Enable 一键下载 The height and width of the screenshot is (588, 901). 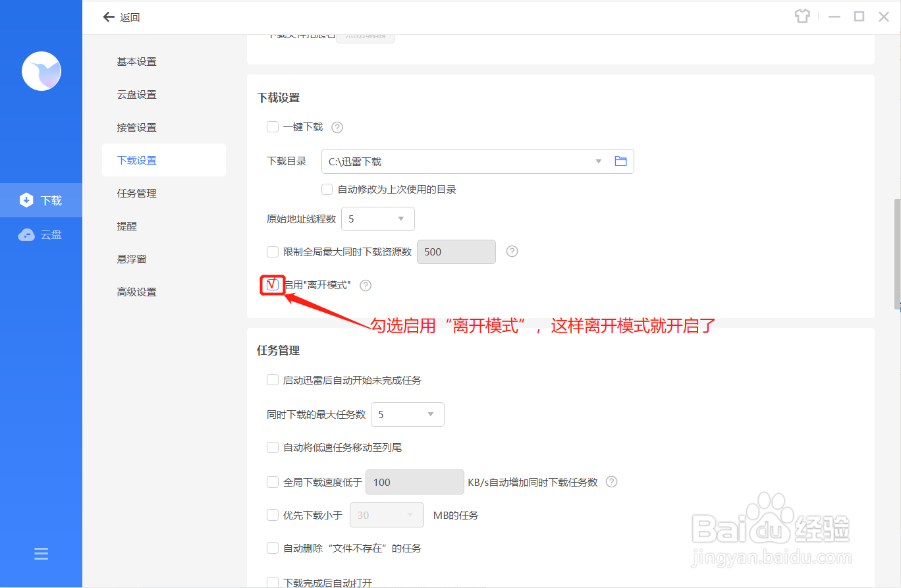coord(272,126)
